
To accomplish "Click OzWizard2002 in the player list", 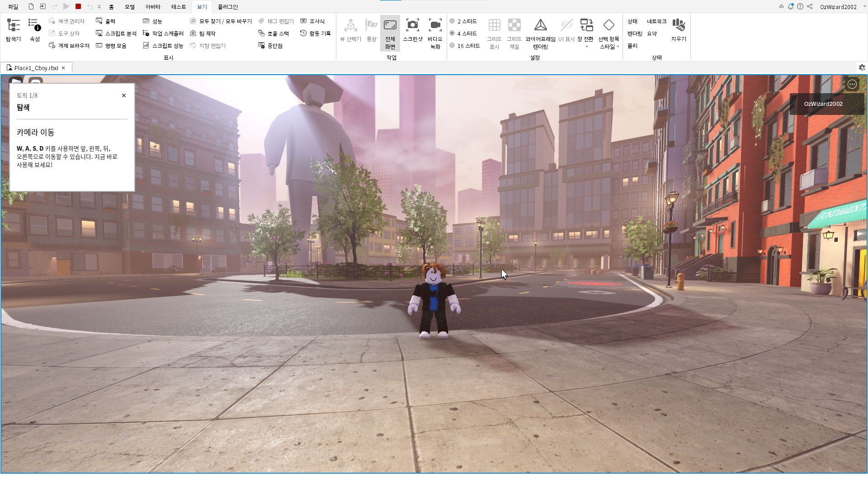I will [x=823, y=104].
